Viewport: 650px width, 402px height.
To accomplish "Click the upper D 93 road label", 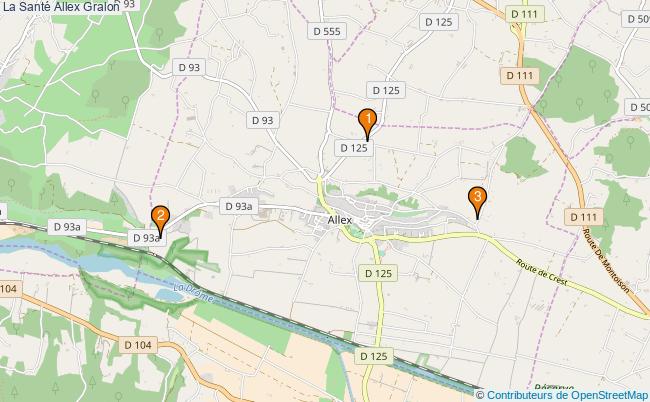I will (189, 67).
